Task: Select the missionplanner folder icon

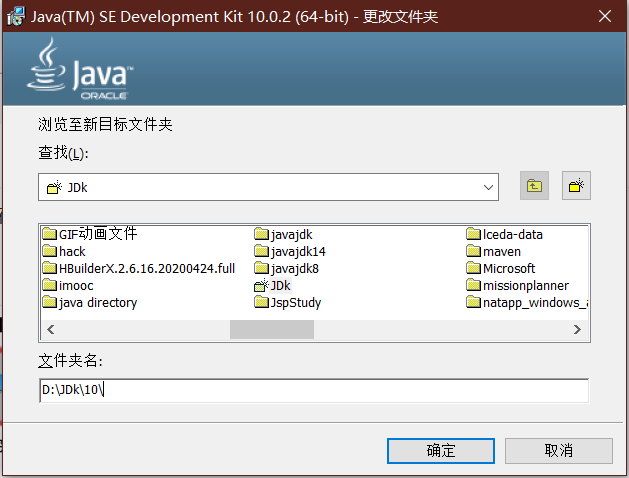Action: (x=473, y=285)
